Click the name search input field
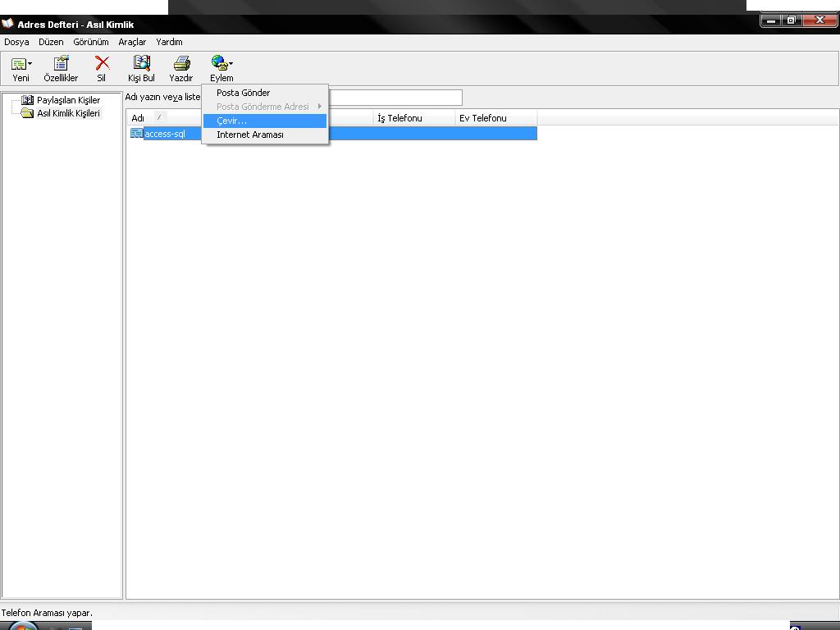Image resolution: width=840 pixels, height=630 pixels. [394, 98]
